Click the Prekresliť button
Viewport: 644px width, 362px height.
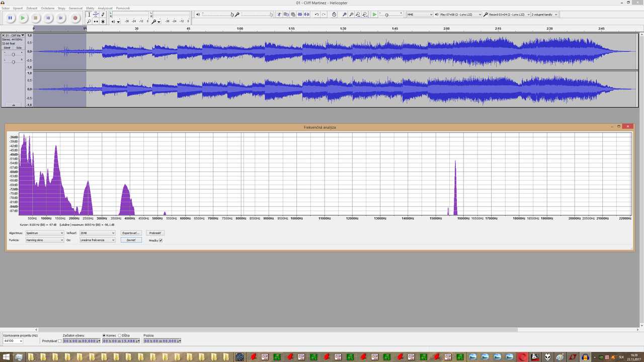(x=155, y=233)
